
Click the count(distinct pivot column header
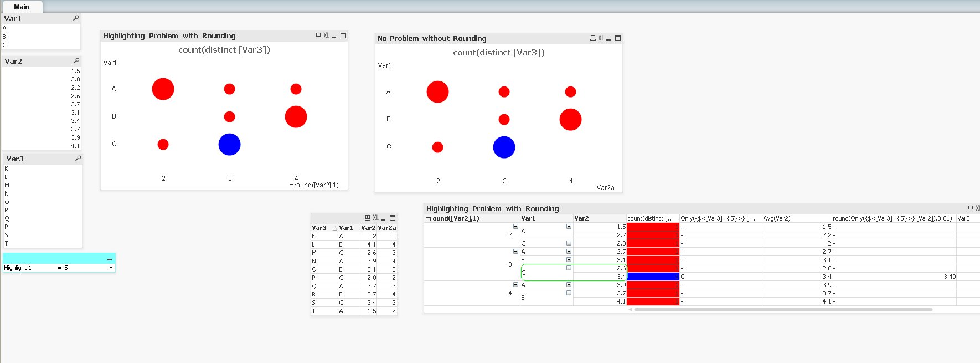[653, 218]
